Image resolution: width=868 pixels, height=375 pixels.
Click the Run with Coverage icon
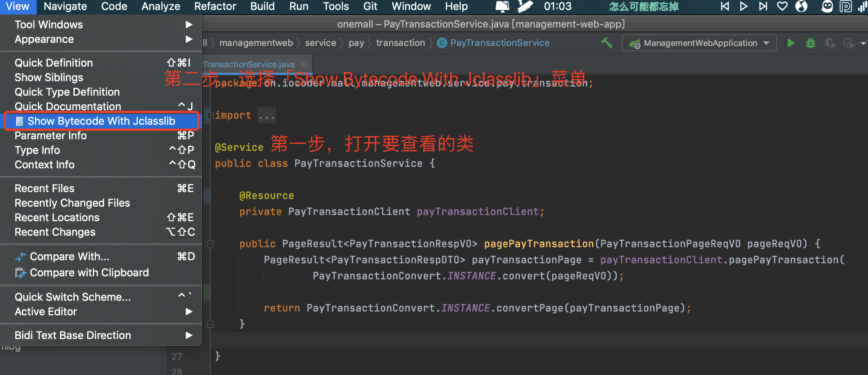coord(830,43)
